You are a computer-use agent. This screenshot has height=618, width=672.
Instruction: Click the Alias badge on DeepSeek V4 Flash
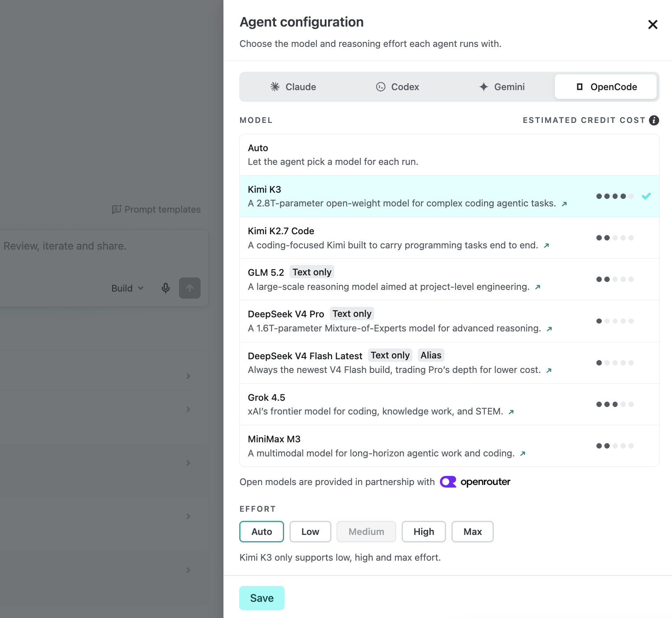coord(431,355)
